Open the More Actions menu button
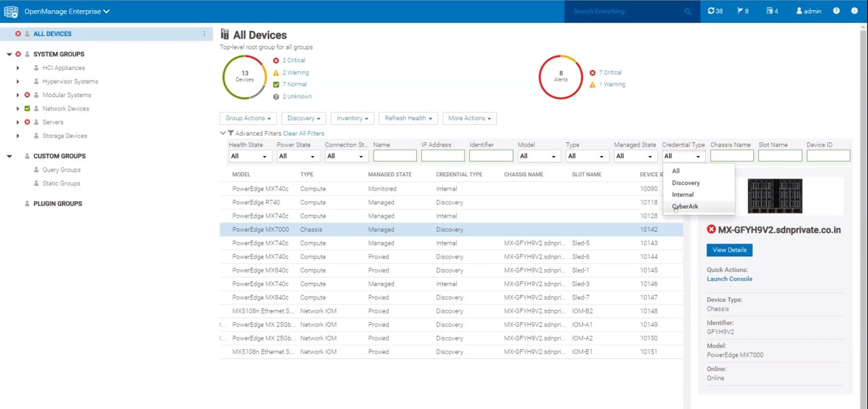The height and width of the screenshot is (409, 868). tap(469, 118)
